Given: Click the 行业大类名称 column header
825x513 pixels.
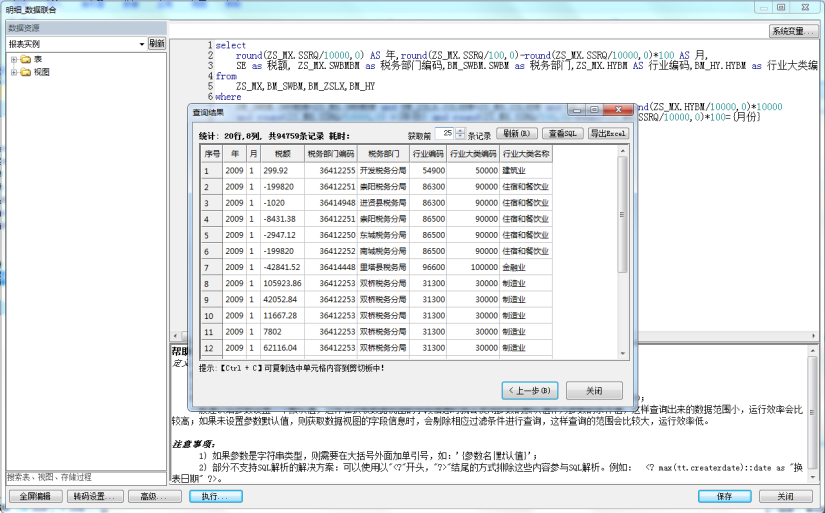Looking at the screenshot, I should tap(526, 154).
